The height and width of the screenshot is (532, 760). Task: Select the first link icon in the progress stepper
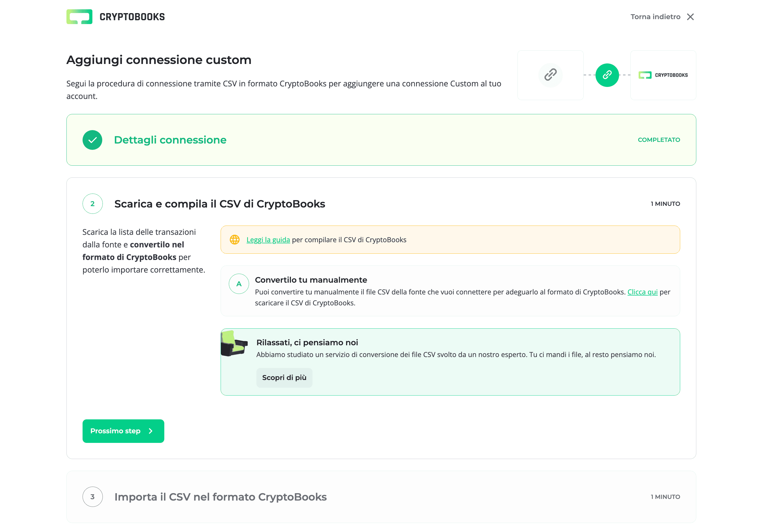(551, 75)
